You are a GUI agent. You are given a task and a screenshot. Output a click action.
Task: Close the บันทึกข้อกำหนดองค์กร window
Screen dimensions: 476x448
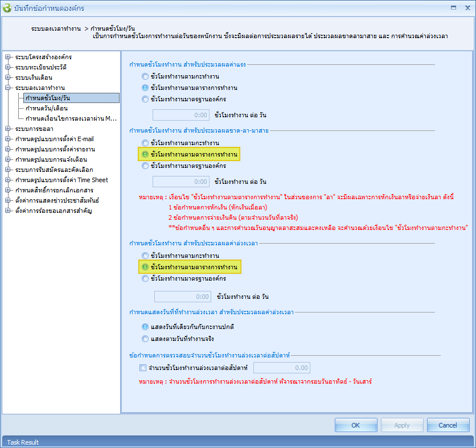467,8
